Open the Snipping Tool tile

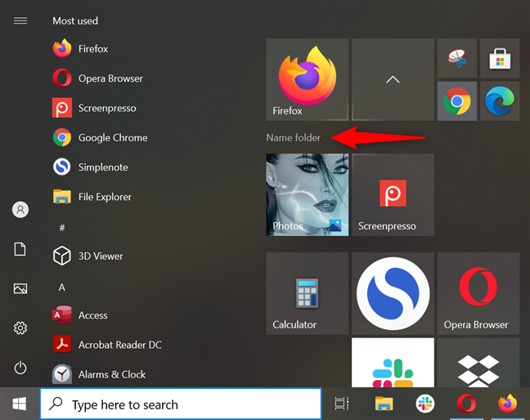457,58
